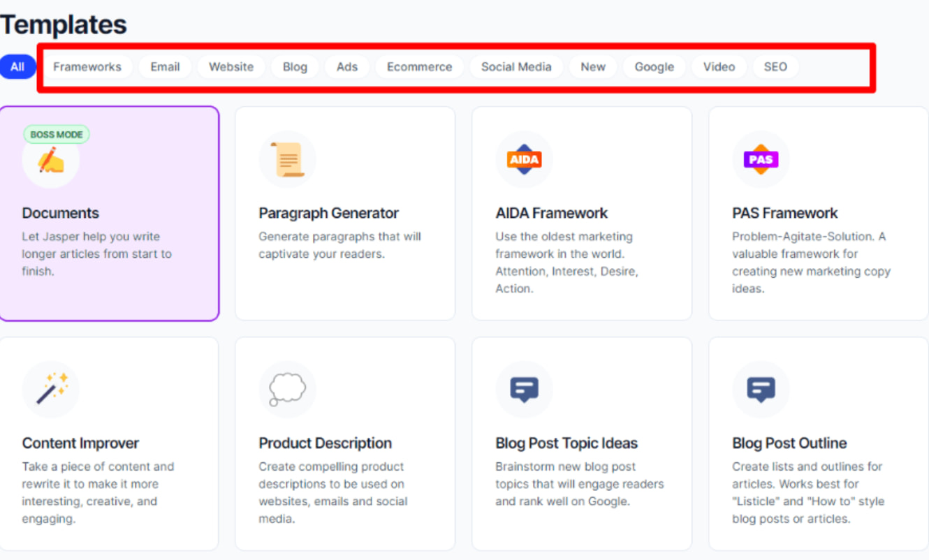
Task: Choose the SEO category filter
Action: pos(775,67)
